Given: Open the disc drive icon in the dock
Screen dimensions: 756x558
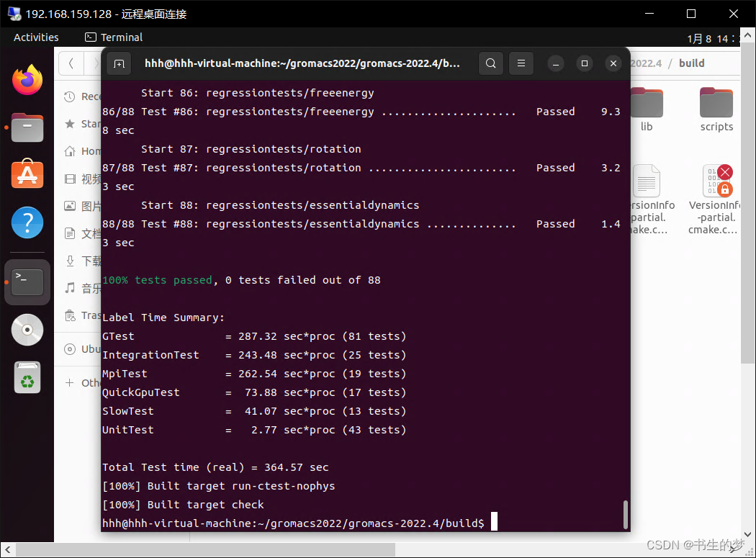Looking at the screenshot, I should pyautogui.click(x=27, y=330).
